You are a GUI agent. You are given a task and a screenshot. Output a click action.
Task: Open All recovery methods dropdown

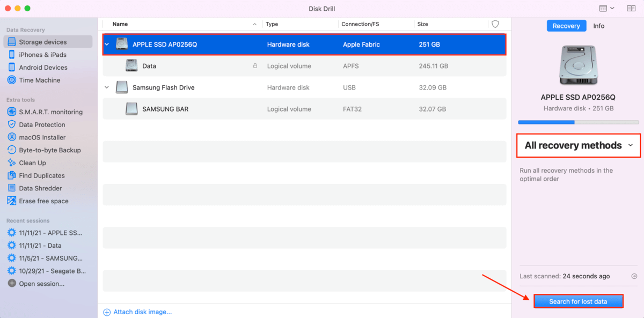coord(579,145)
